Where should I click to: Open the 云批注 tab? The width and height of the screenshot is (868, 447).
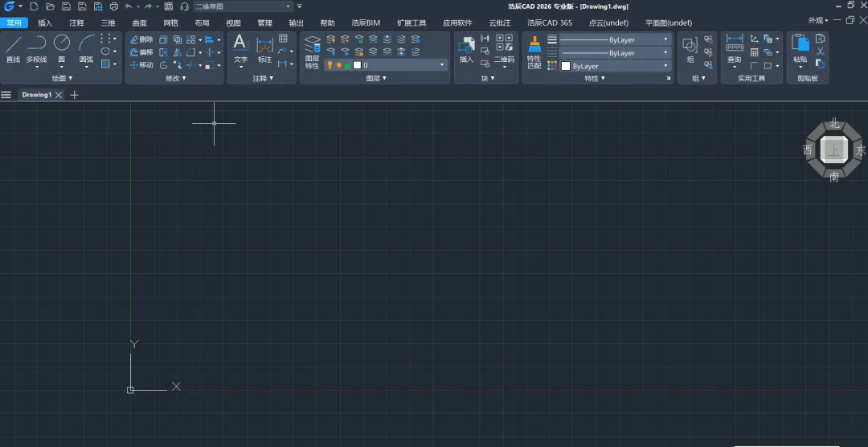click(x=500, y=23)
